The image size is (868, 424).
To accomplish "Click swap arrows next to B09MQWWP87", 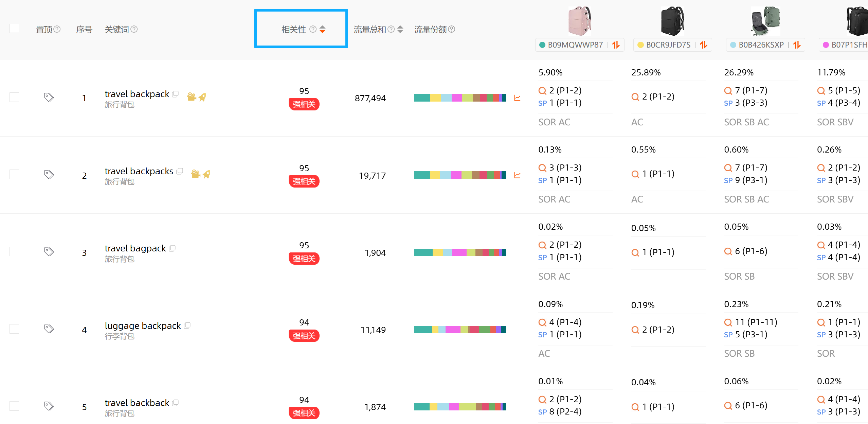I will tap(616, 45).
